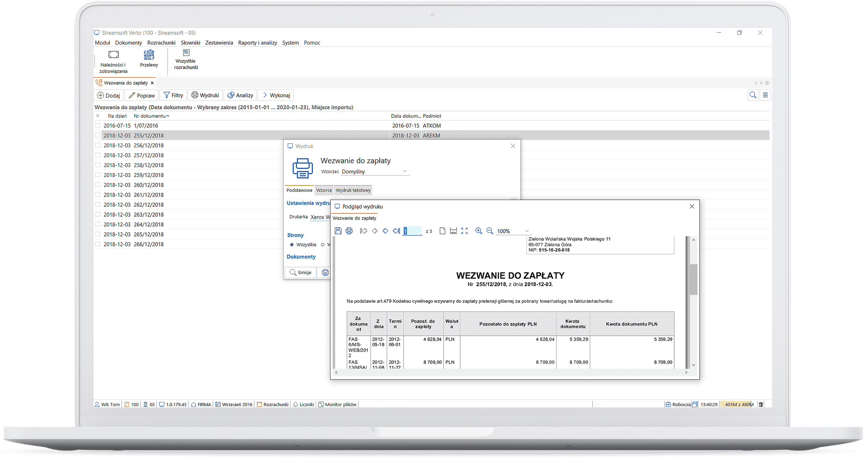Close the Wezwania do zapłaty tab
Screen dimensions: 868x472
click(152, 83)
